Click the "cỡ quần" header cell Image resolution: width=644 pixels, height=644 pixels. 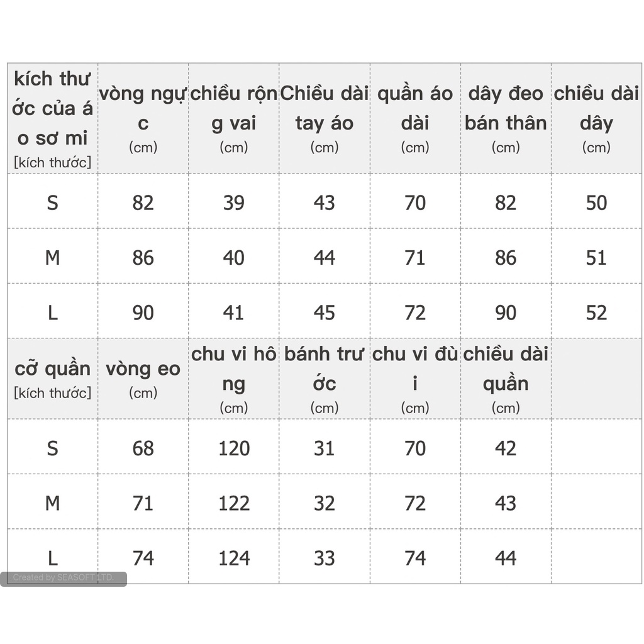pos(53,379)
